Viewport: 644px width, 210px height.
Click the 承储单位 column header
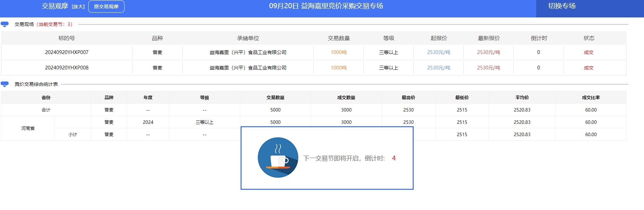coord(248,38)
